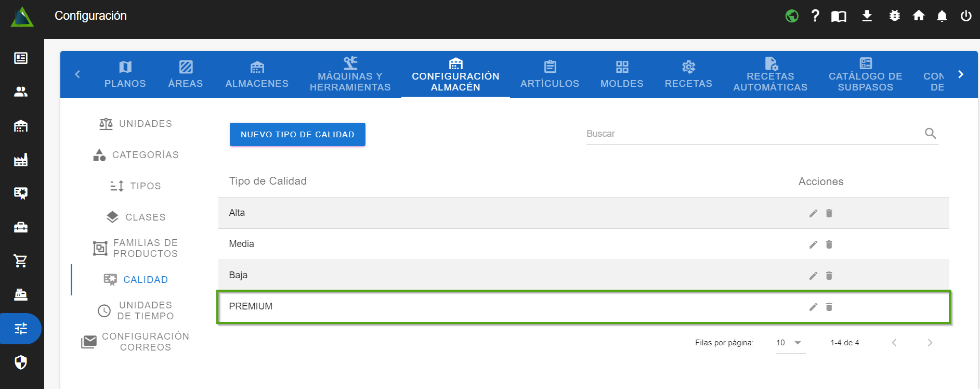Delete the Alta quality type
Screen dimensions: 980x389
829,213
